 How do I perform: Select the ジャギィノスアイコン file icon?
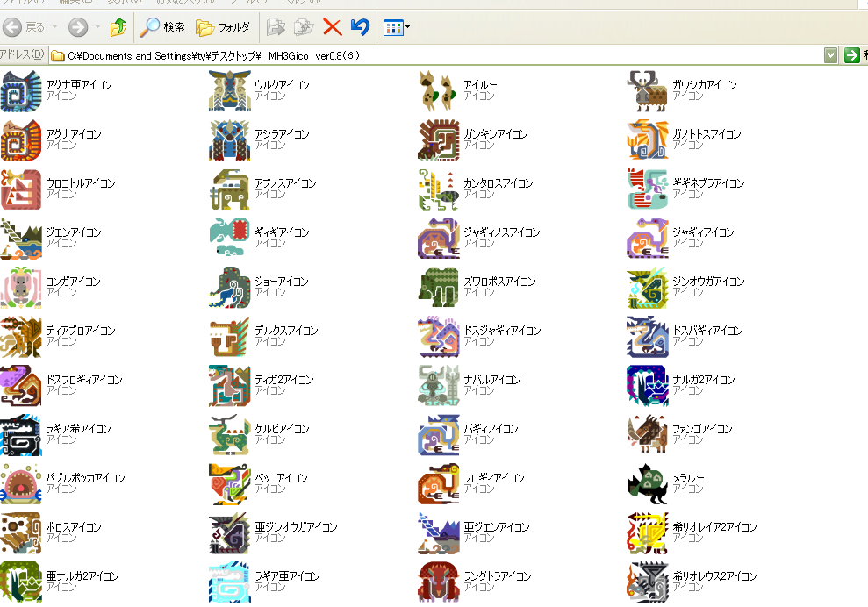click(439, 239)
